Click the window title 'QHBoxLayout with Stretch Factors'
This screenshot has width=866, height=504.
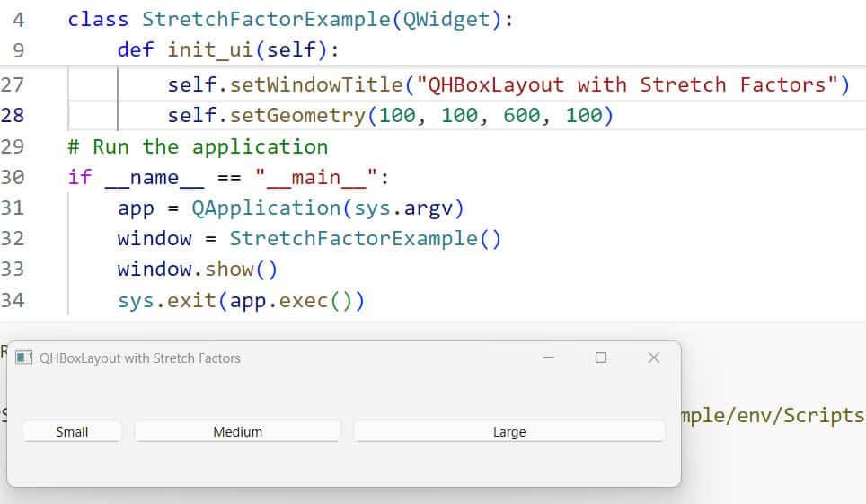coord(140,358)
